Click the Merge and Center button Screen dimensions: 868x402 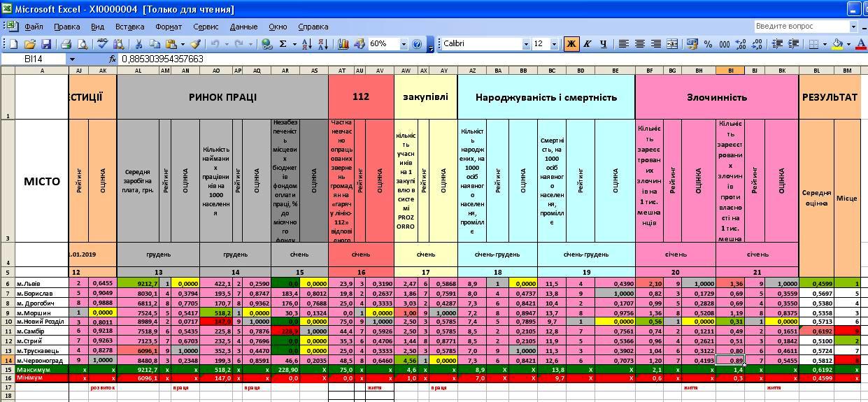pyautogui.click(x=672, y=44)
